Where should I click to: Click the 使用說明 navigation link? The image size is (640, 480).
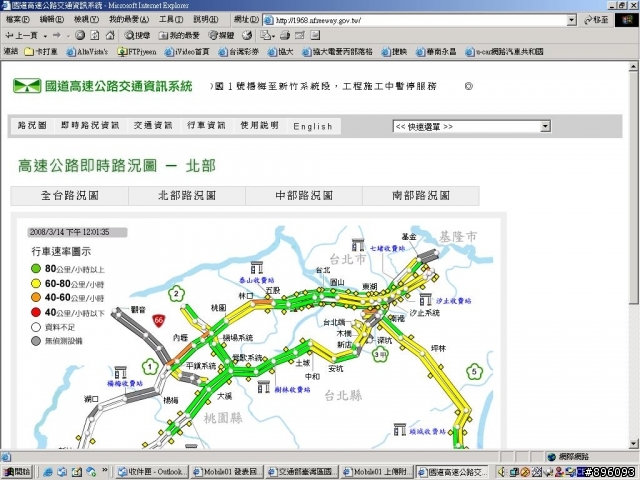260,126
